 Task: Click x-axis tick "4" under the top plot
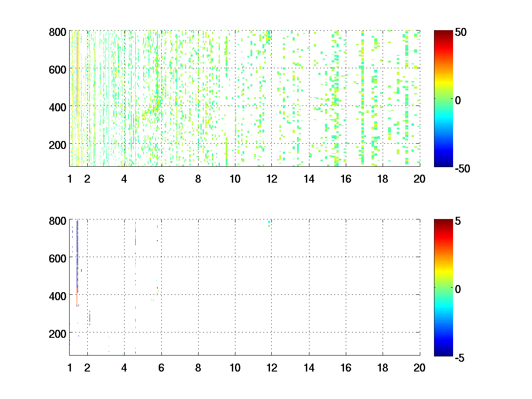[x=124, y=179]
